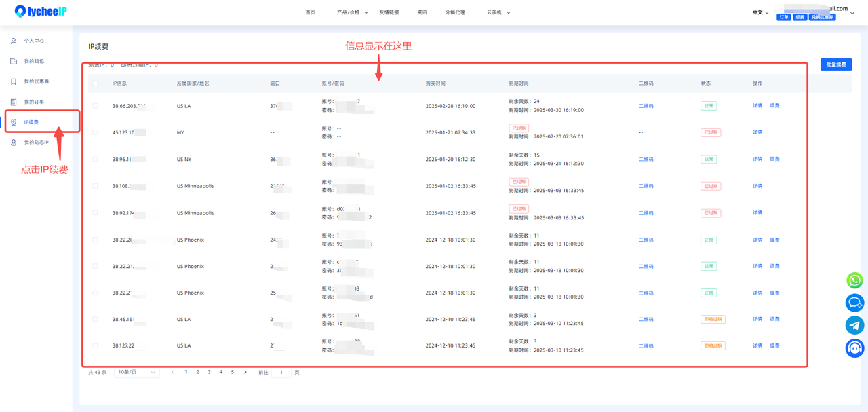Open WhatsApp contact floating icon
The image size is (868, 412).
[x=854, y=280]
